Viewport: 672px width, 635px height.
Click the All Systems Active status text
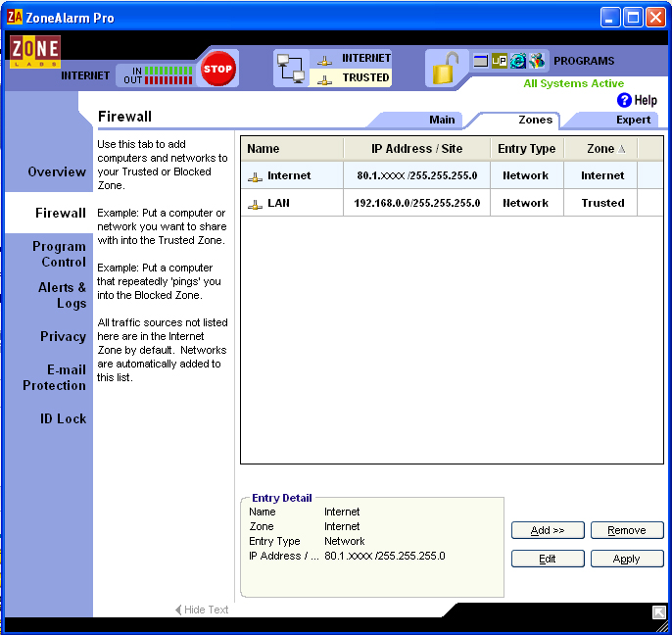[x=573, y=83]
